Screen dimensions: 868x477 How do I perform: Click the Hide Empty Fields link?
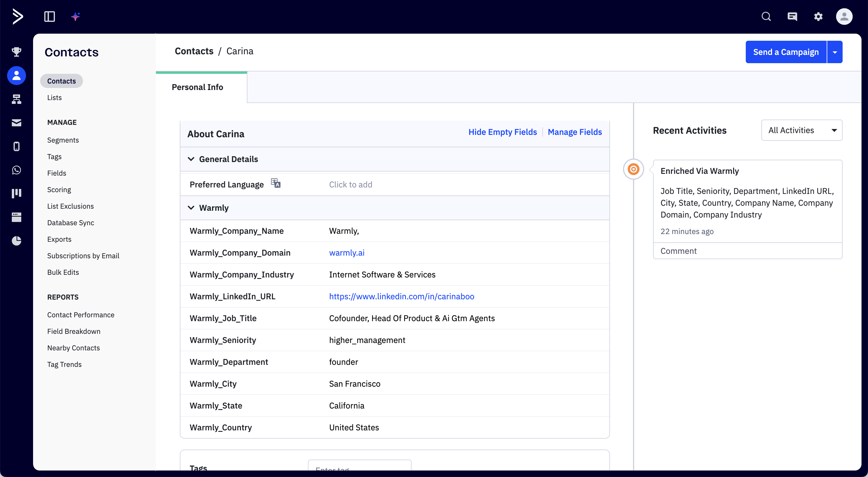point(502,132)
